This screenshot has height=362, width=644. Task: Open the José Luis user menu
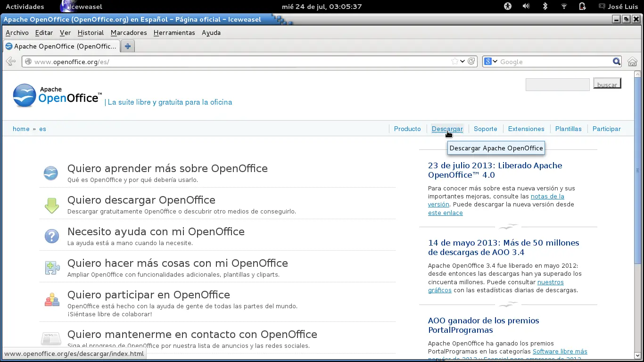[618, 7]
